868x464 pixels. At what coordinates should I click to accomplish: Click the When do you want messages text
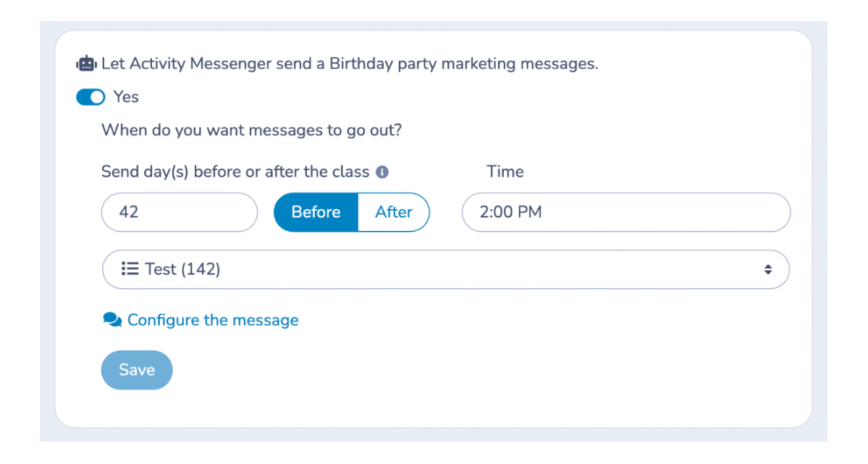pyautogui.click(x=251, y=131)
